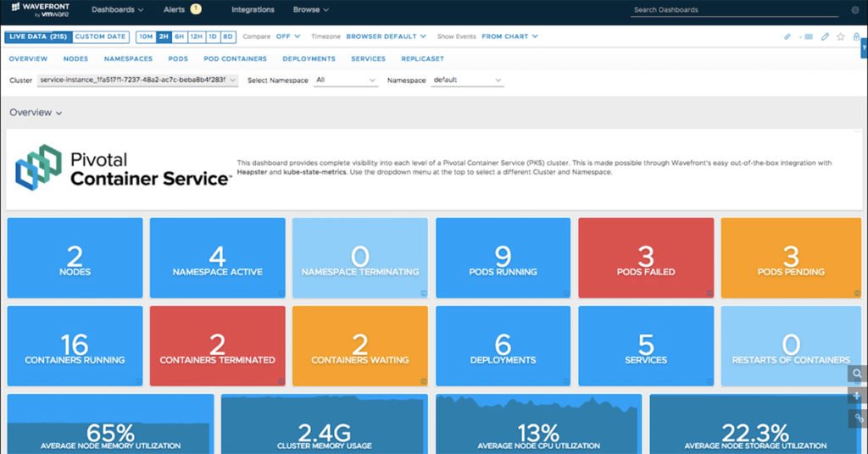Jump to the Pod Containers section tab
This screenshot has height=454, width=868.
(x=236, y=58)
